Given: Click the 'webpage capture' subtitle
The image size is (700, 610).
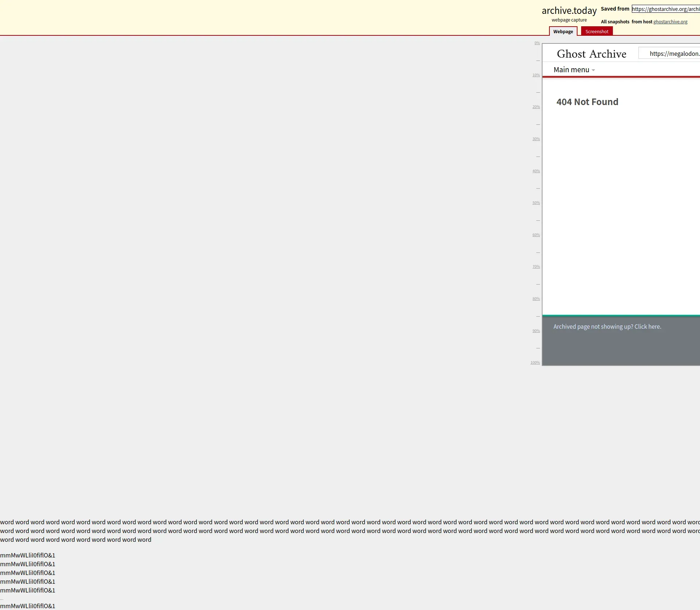Looking at the screenshot, I should point(569,20).
